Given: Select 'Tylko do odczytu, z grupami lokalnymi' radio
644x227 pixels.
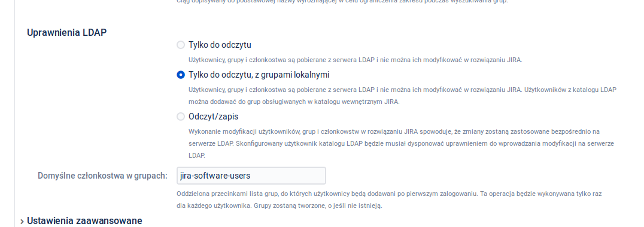Looking at the screenshot, I should point(181,75).
